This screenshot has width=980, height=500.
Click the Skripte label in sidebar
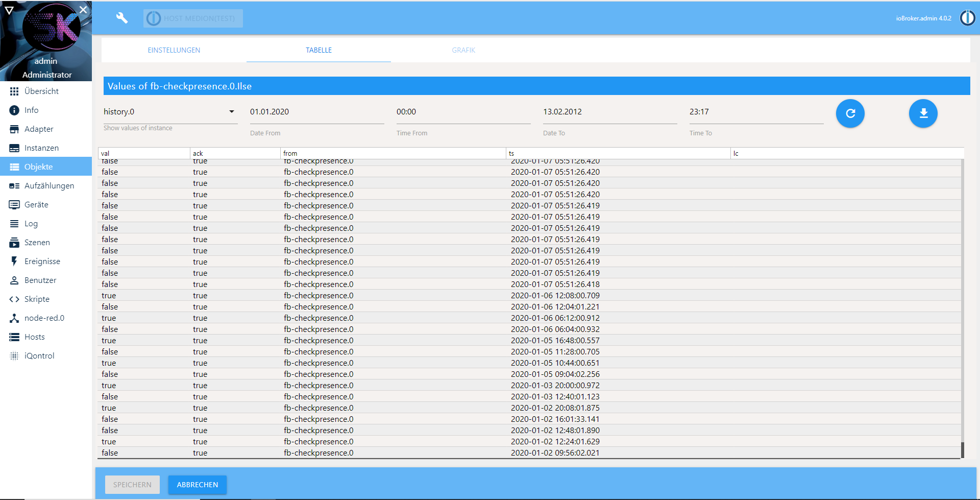37,299
